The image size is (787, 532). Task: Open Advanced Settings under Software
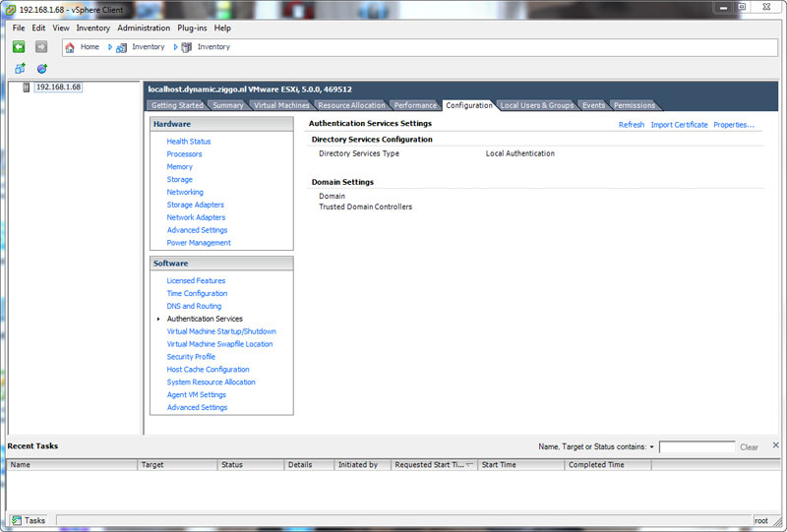198,407
